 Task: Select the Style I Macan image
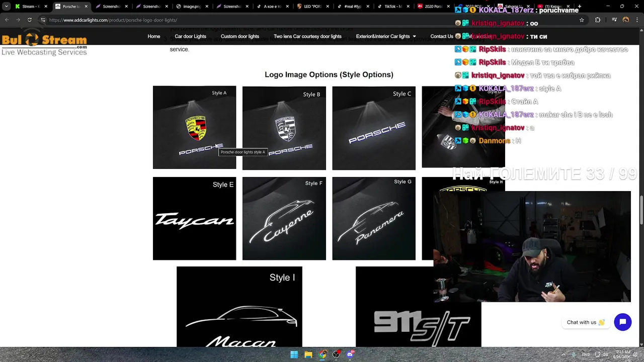coord(239,306)
